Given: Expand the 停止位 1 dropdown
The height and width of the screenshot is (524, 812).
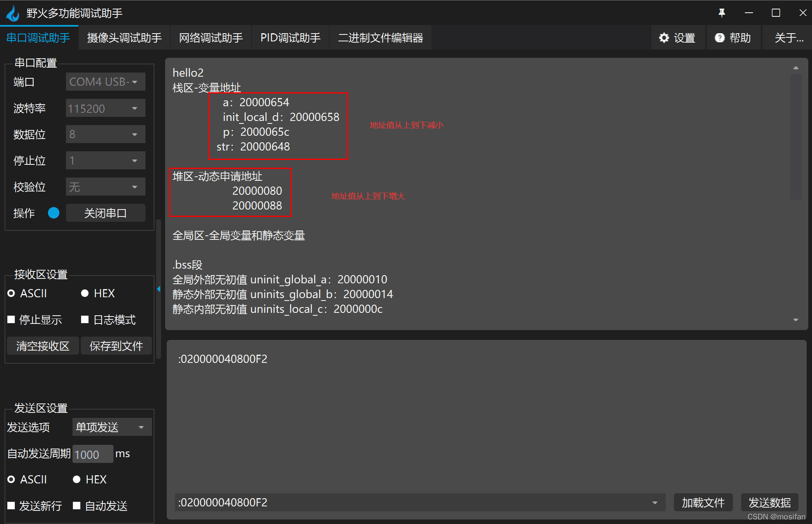Looking at the screenshot, I should (x=105, y=160).
